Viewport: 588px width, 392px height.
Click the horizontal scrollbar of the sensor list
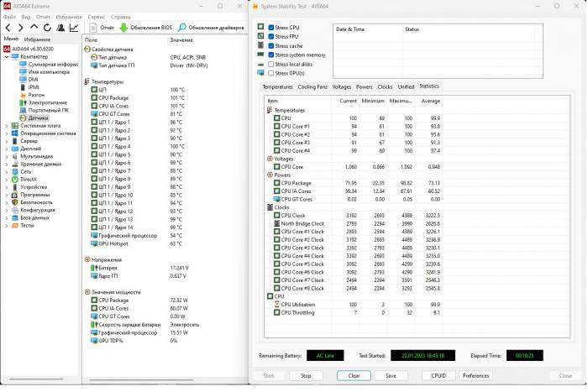point(141,380)
